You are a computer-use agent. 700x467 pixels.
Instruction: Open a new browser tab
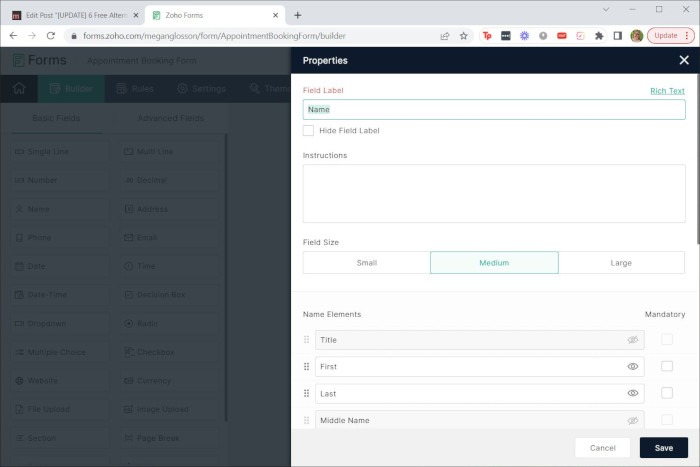(x=297, y=15)
